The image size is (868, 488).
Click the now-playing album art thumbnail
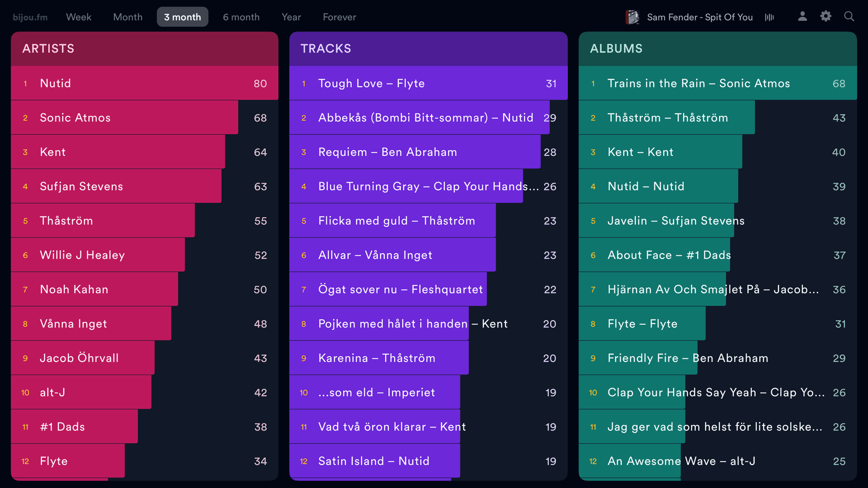point(632,17)
